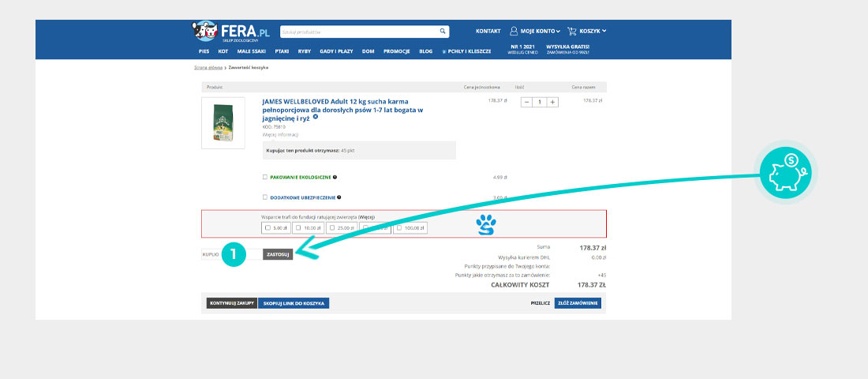
Task: Click help icon beside Pakowanie Ekologiczne
Action: coord(335,178)
